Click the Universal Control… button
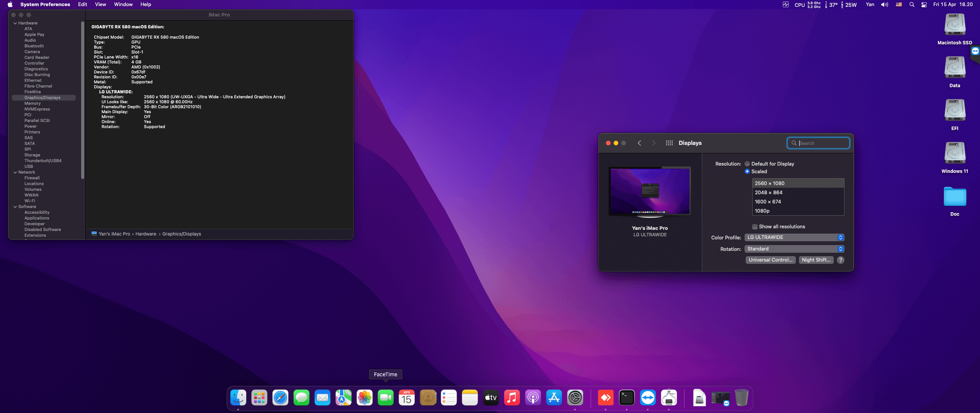Screen dimensions: 980x413 click(x=771, y=260)
